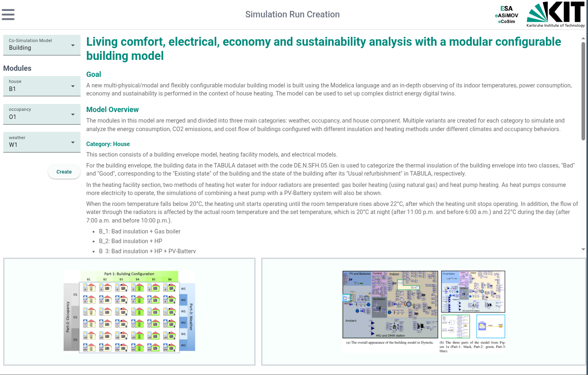Open the Co-Simulation Model dropdown
Viewport: 588px width, 375px height.
(42, 45)
